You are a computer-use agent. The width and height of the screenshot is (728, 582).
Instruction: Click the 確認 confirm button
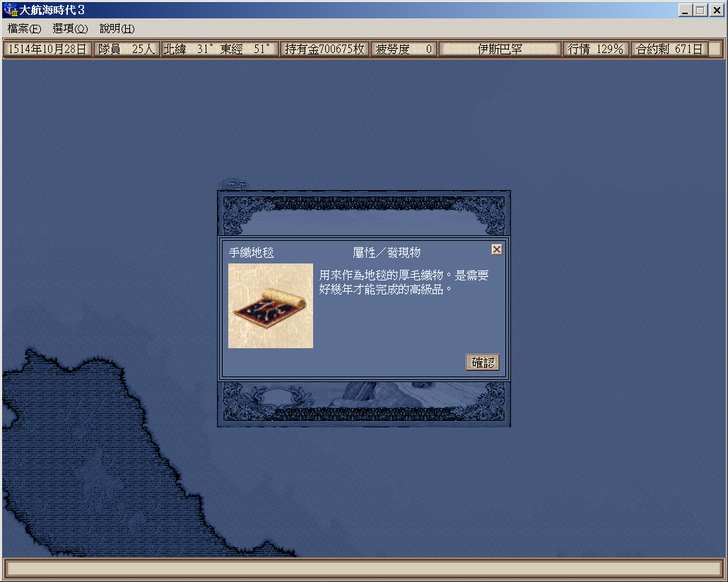(x=483, y=362)
